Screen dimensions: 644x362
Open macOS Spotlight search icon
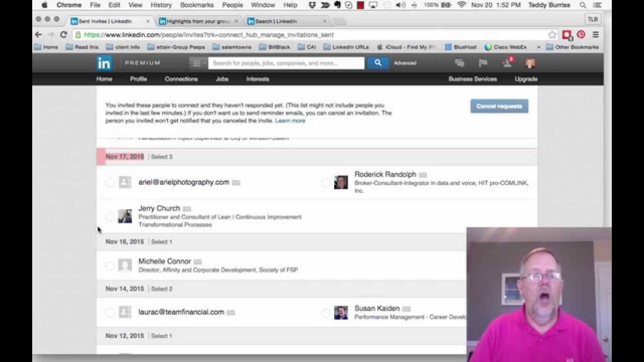coord(583,5)
